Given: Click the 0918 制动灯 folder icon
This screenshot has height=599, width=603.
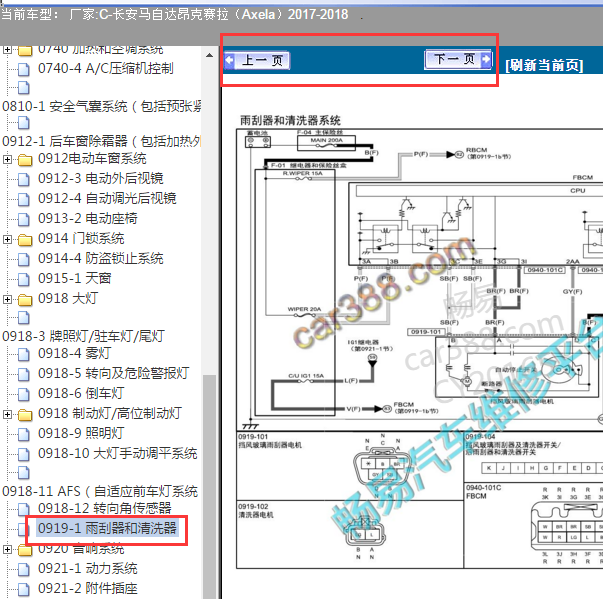Looking at the screenshot, I should (x=25, y=414).
